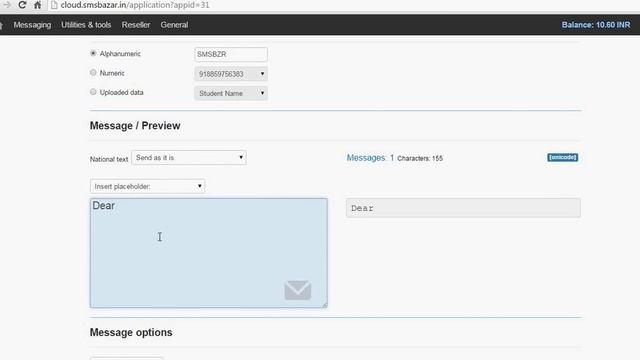This screenshot has height=360, width=640.
Task: Open the Messaging menu
Action: 32,25
